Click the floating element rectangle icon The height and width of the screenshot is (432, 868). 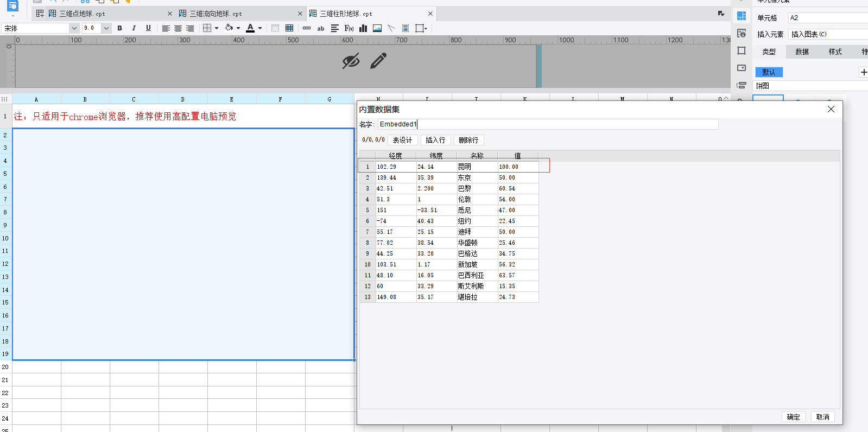point(419,28)
